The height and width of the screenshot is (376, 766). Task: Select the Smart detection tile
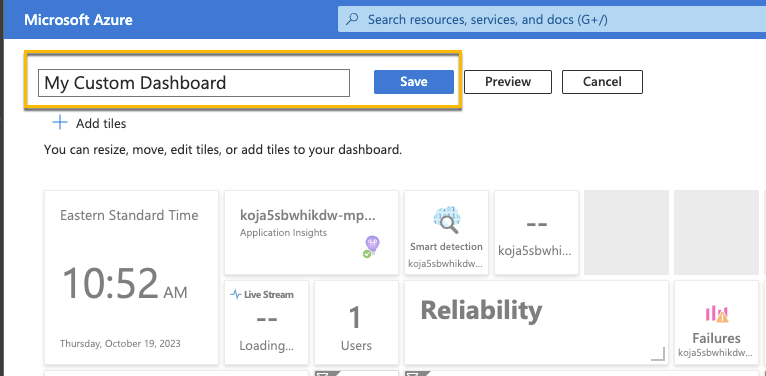(446, 232)
